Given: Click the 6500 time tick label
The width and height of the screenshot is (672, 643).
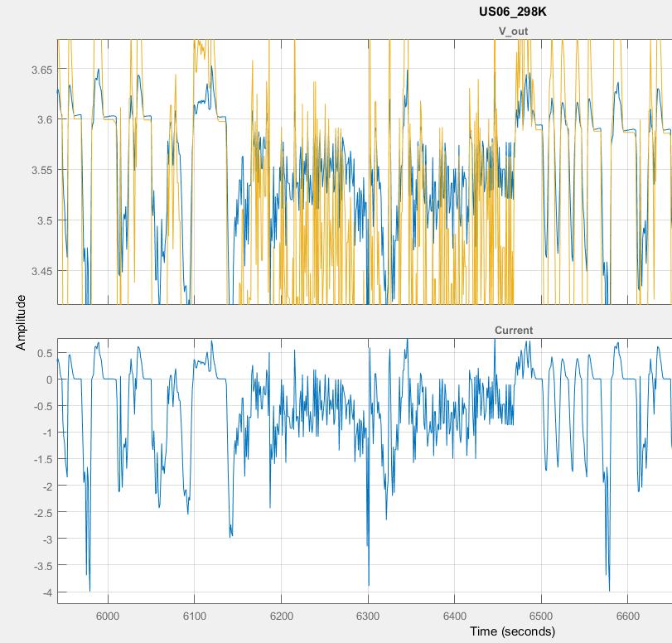Looking at the screenshot, I should pyautogui.click(x=541, y=616).
